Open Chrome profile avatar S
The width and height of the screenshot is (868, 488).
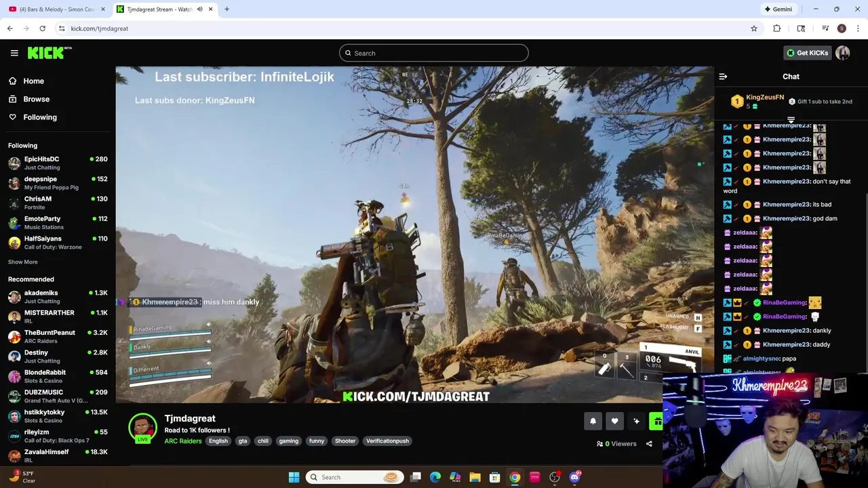[x=842, y=28]
